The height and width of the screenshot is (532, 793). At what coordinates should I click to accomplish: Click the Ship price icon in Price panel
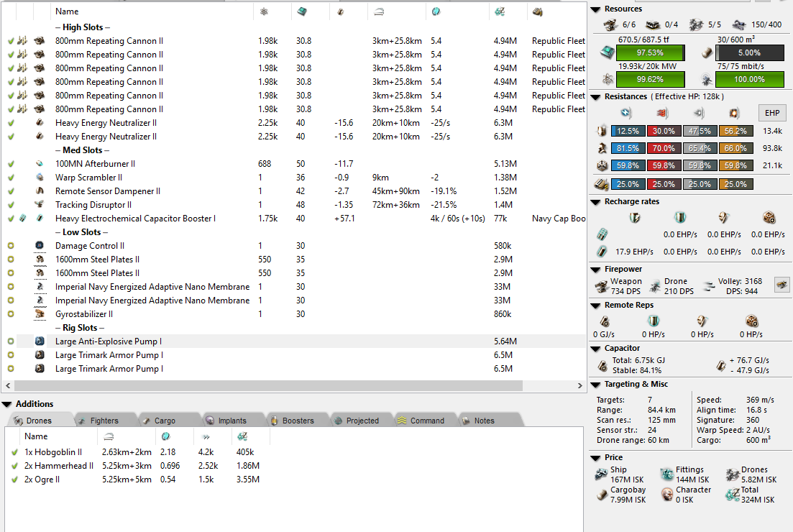601,474
